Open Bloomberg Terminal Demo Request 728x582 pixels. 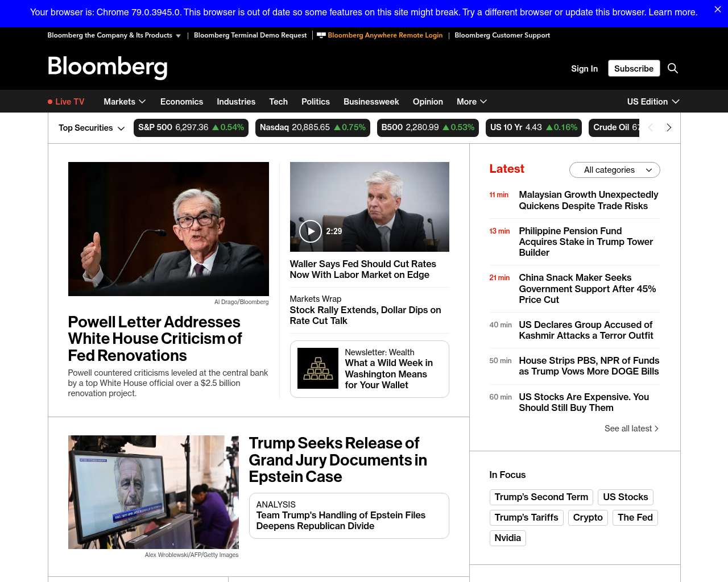click(x=250, y=35)
